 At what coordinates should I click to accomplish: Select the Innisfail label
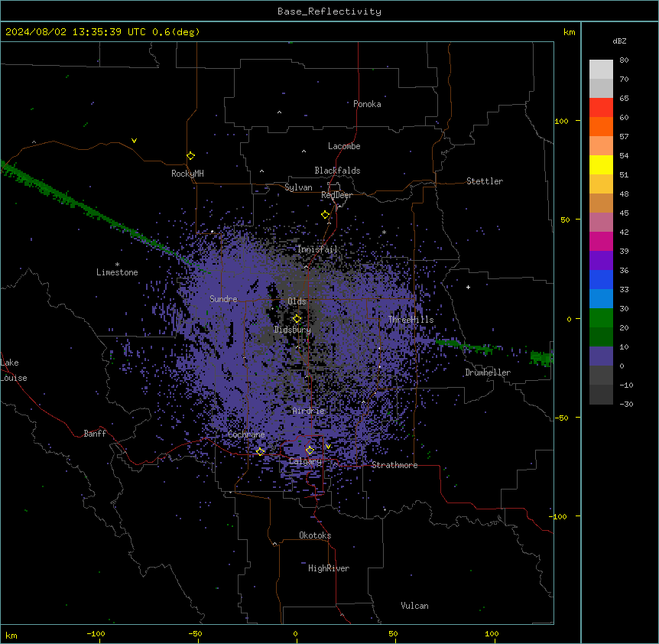pos(317,249)
